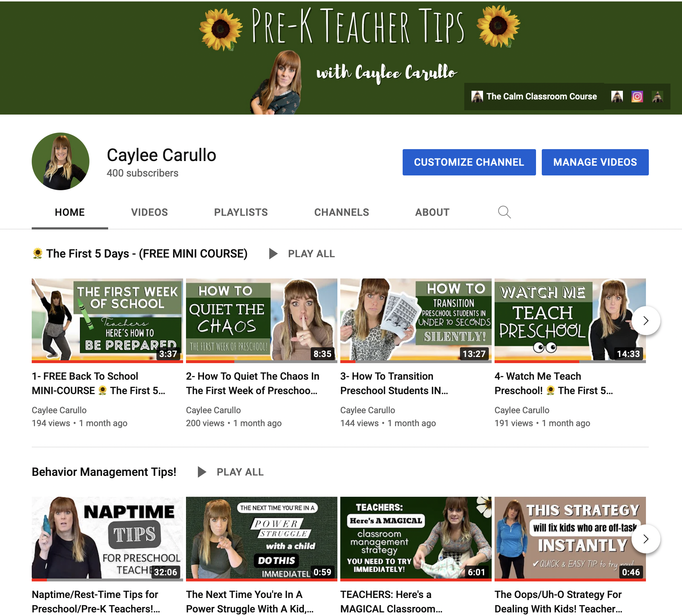The image size is (682, 616).
Task: Click '194 views • 1 month ago' text
Action: tap(80, 423)
